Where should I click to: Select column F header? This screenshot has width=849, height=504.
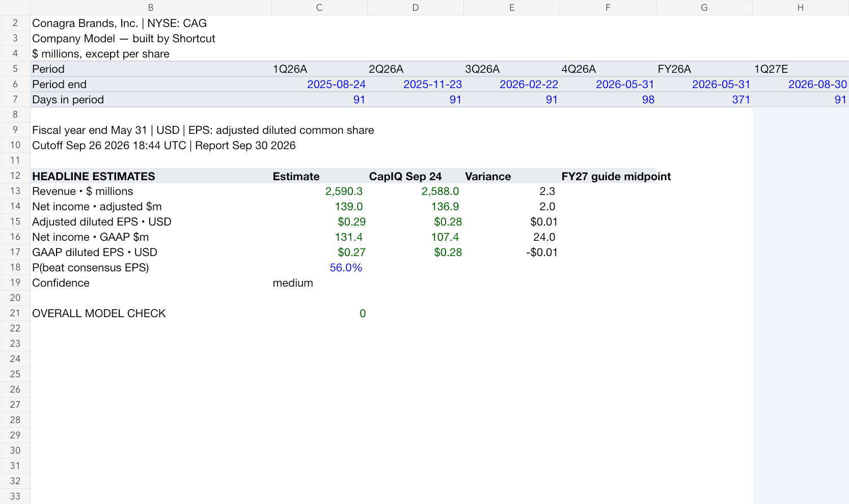point(608,8)
